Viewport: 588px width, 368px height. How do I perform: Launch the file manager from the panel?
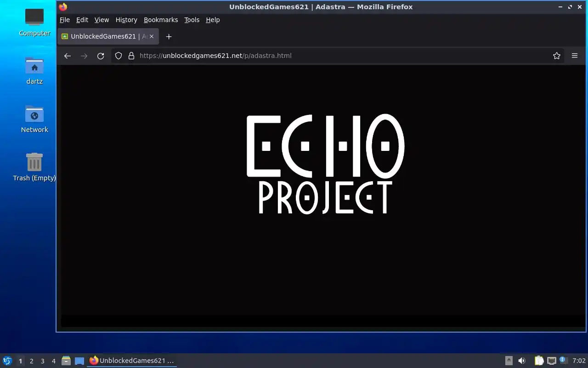[66, 361]
